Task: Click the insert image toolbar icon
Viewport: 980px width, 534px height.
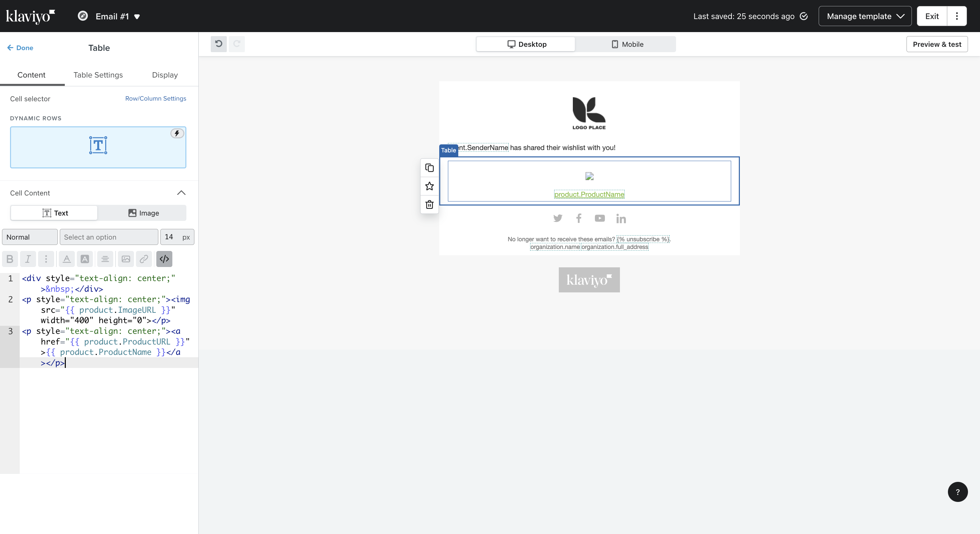Action: click(x=126, y=259)
